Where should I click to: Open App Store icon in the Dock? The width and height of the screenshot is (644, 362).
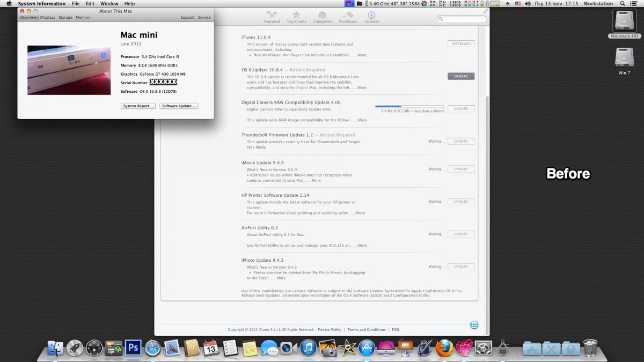(367, 348)
